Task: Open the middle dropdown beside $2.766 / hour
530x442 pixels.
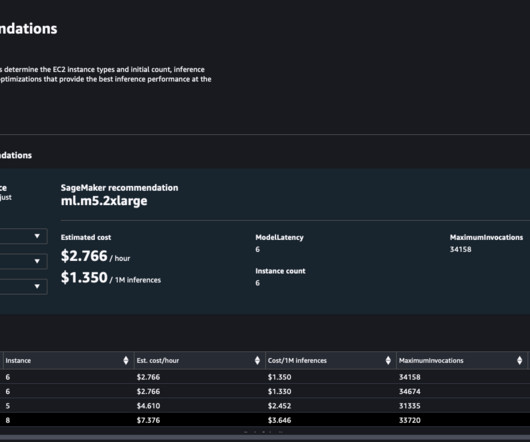Action: click(24, 261)
